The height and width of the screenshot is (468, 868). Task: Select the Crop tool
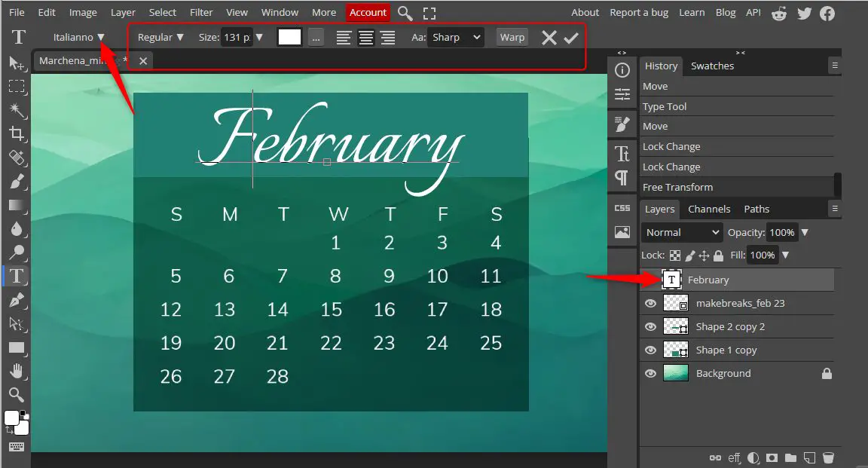17,134
